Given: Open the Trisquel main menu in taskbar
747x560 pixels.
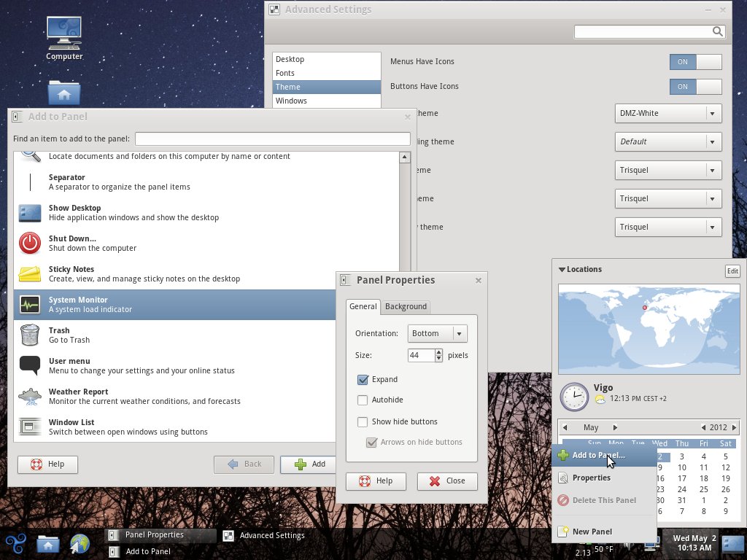Looking at the screenshot, I should pyautogui.click(x=16, y=543).
